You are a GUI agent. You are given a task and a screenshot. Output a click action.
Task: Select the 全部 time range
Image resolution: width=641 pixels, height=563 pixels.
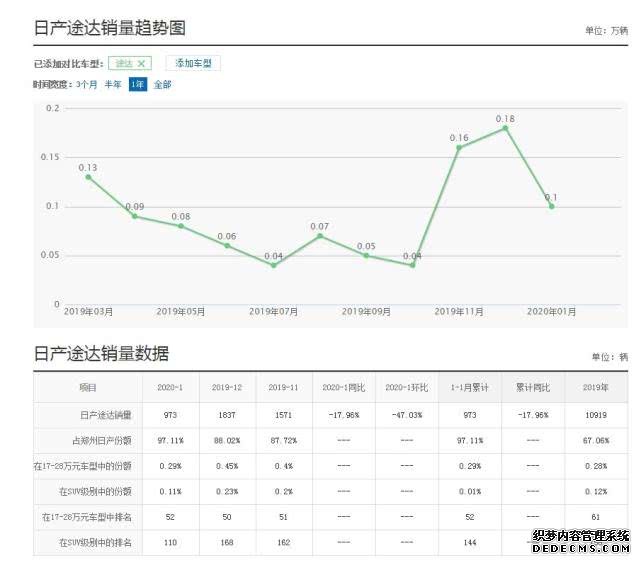pos(162,85)
